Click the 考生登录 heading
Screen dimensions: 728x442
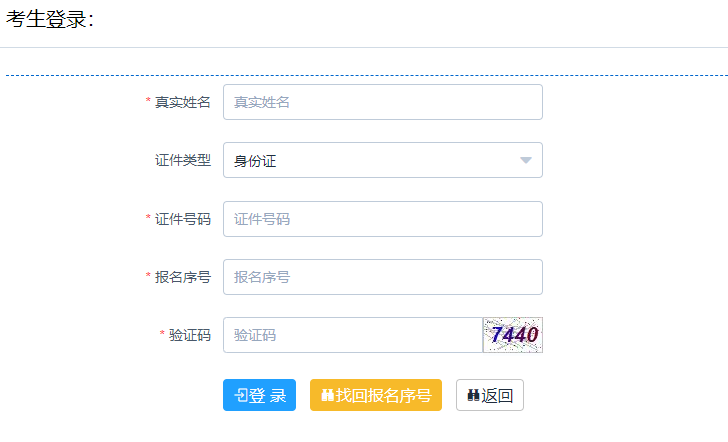tap(50, 20)
